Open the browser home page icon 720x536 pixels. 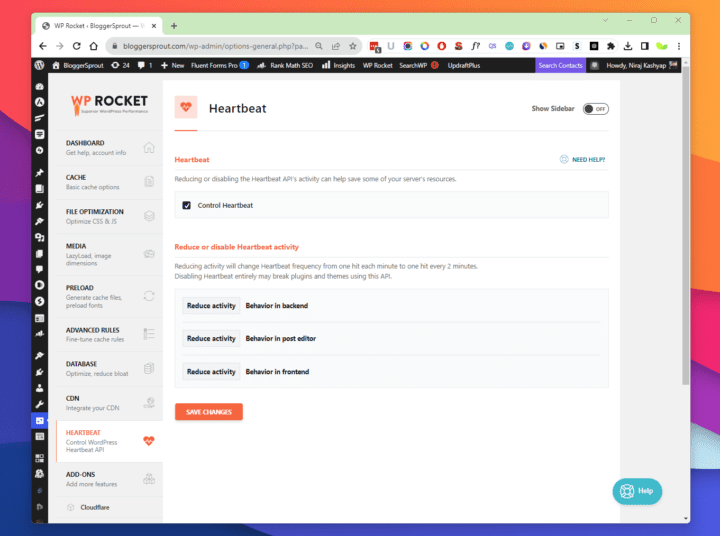point(94,46)
